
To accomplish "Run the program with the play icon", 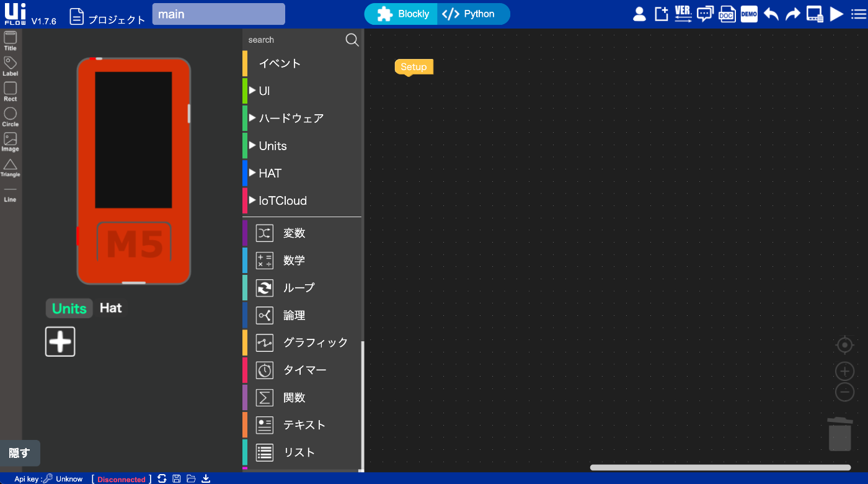I will pyautogui.click(x=836, y=14).
